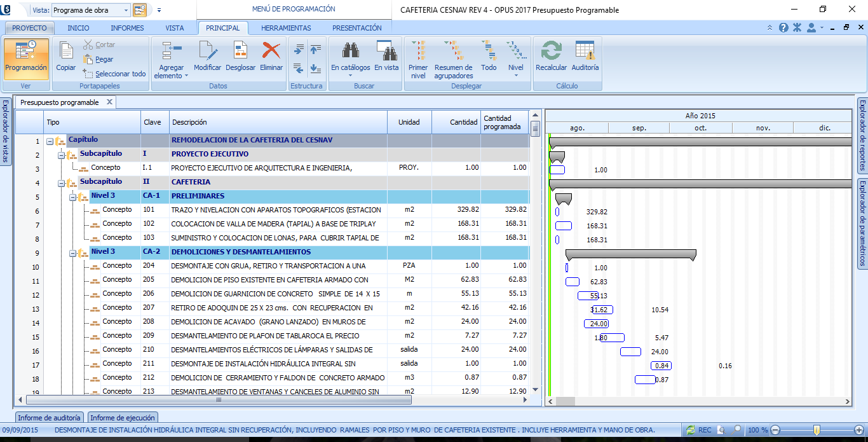Viewport: 868px width, 442px height.
Task: Open the INFORMES ribbon tab
Action: (x=127, y=28)
